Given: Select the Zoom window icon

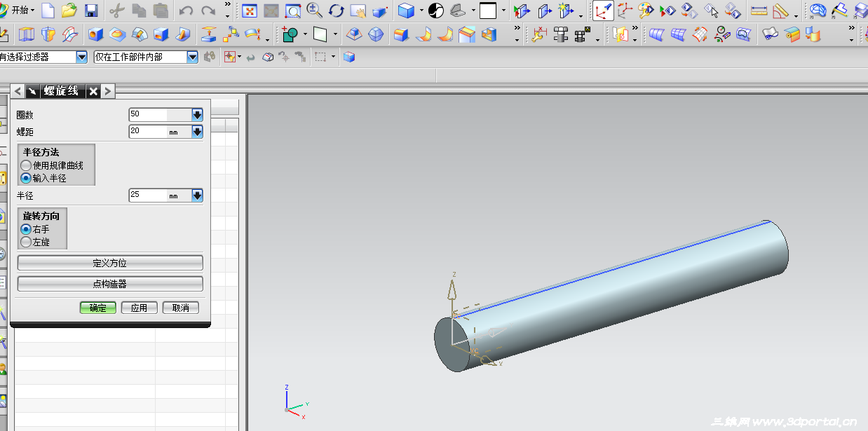Looking at the screenshot, I should (293, 11).
